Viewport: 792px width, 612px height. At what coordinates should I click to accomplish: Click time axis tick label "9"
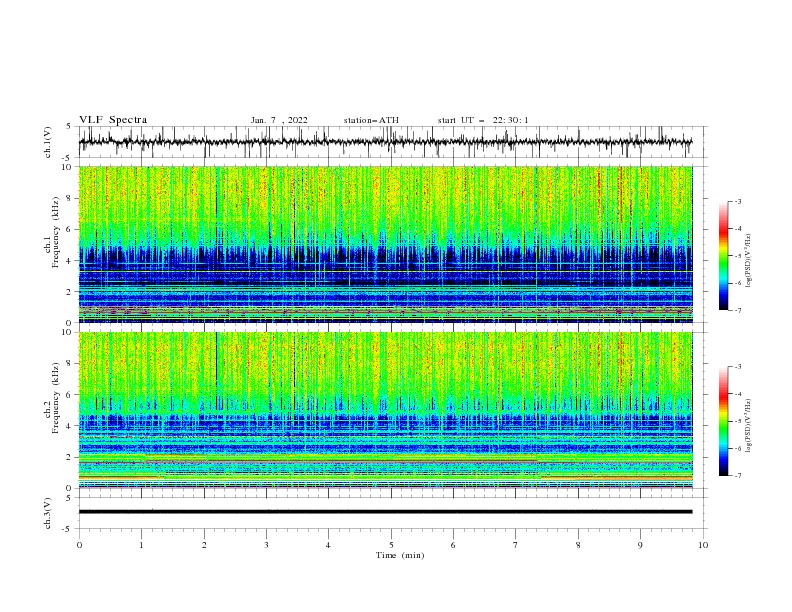pos(640,545)
